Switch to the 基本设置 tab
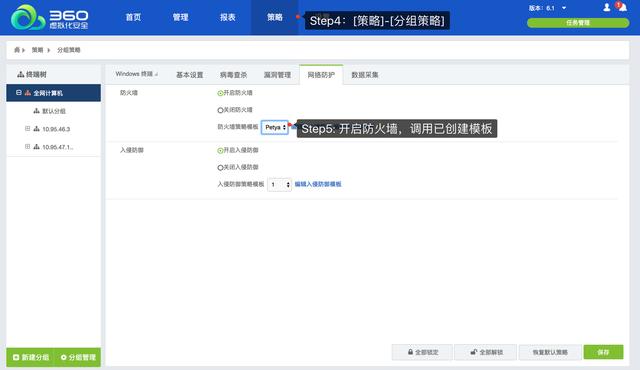 tap(189, 75)
